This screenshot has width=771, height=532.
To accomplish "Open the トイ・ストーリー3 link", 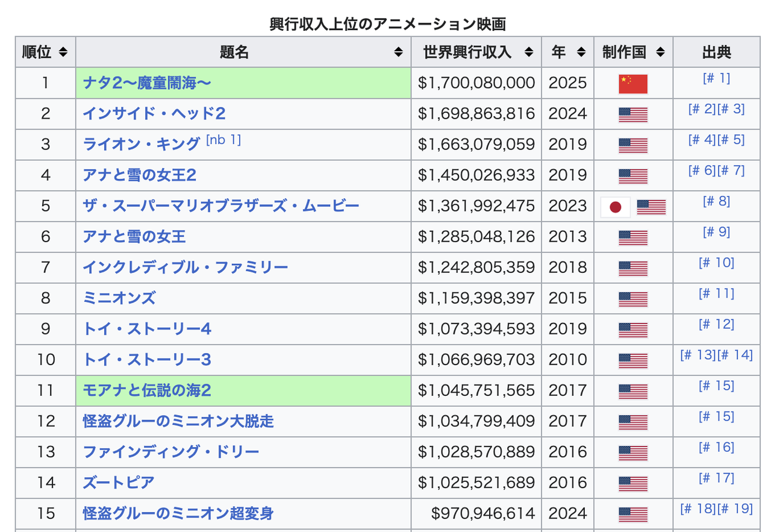I will tap(147, 359).
